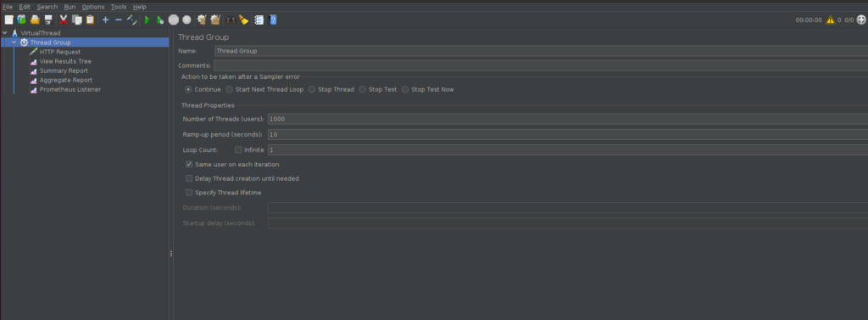Select the Stop Test Now option
The height and width of the screenshot is (320, 868).
coord(405,89)
